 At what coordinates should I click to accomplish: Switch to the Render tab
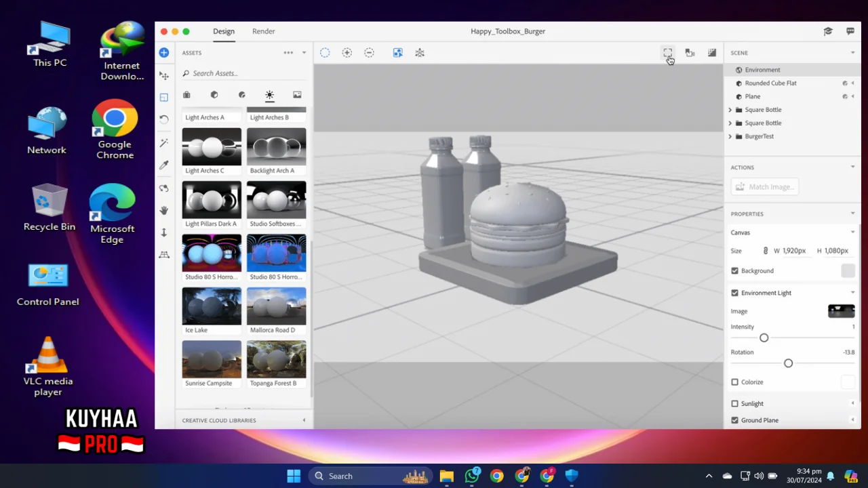click(x=264, y=31)
